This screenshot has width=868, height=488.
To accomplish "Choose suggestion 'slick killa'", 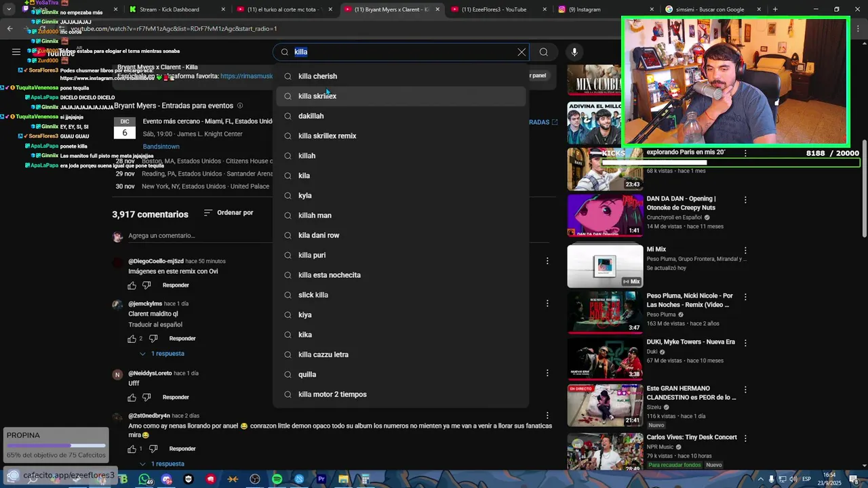I will click(401, 295).
